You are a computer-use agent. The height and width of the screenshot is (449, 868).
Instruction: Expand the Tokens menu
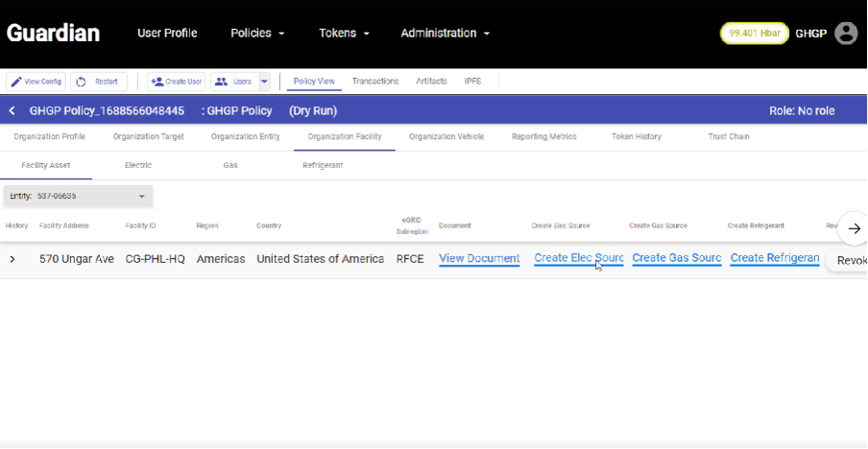click(344, 33)
